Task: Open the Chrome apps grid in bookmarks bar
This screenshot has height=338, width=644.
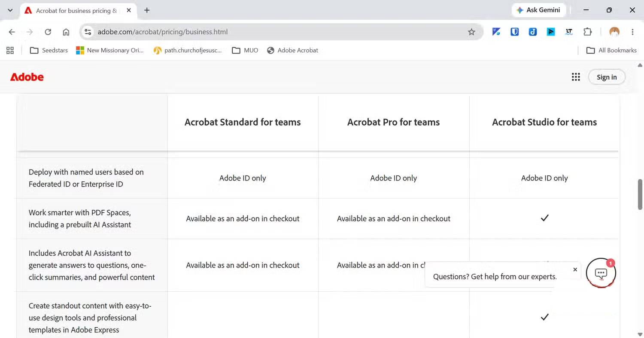Action: point(10,50)
